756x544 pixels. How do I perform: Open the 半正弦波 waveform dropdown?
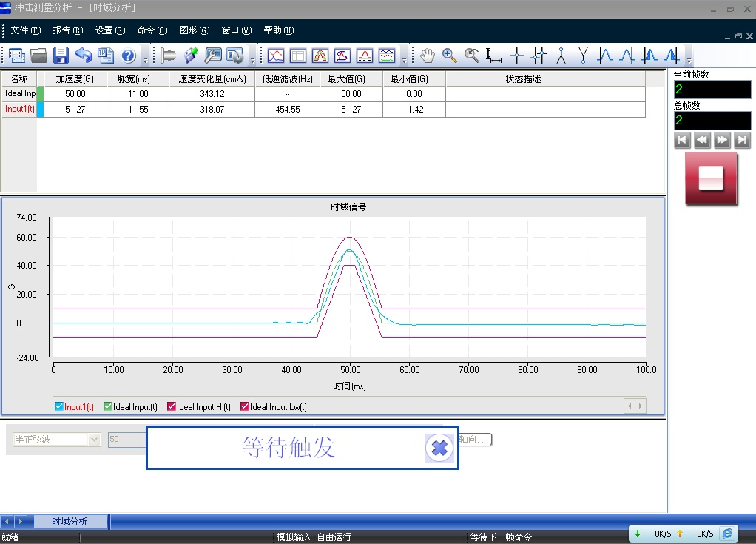point(94,440)
